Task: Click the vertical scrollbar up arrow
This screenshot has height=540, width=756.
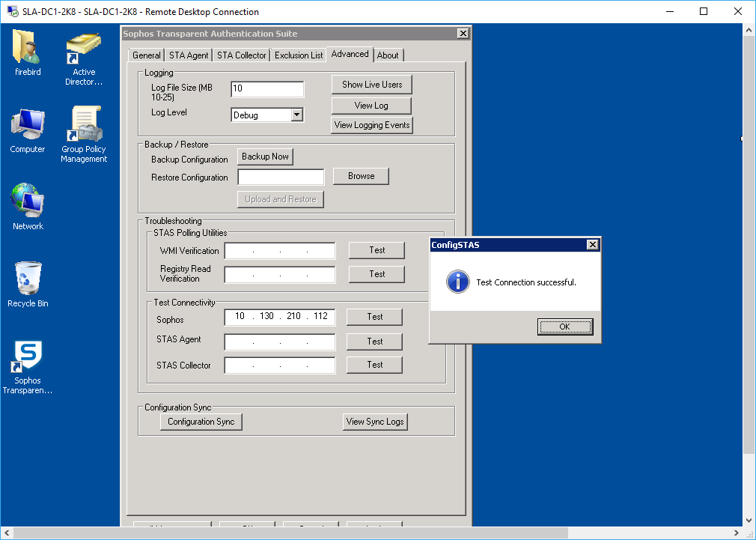Action: 749,30
